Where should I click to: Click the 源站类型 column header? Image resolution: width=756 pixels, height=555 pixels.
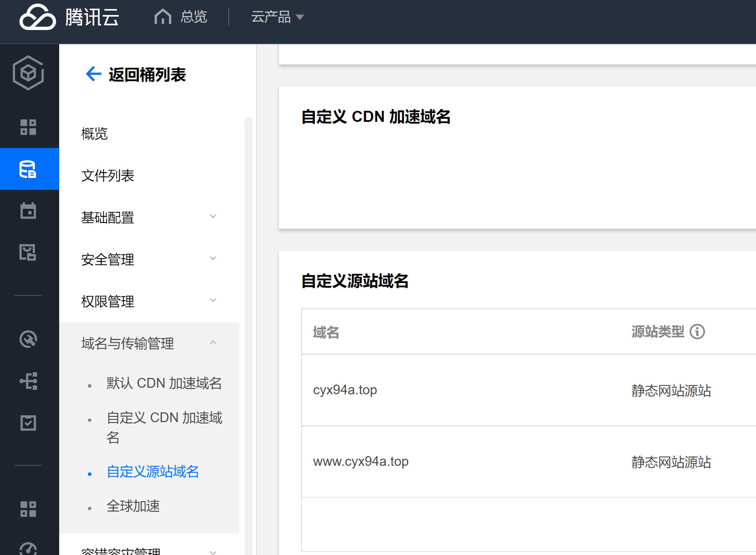click(658, 332)
